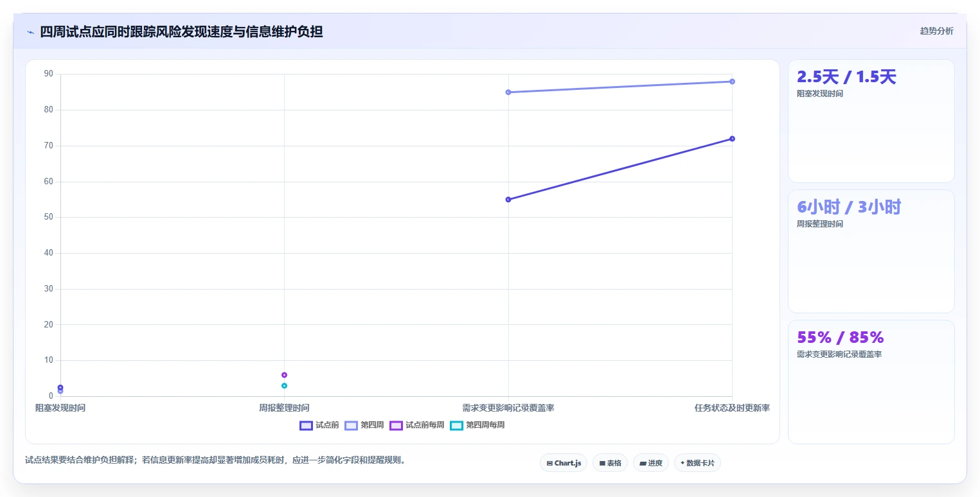
Task: Click the 周报整理时间 x-axis label
Action: click(x=284, y=408)
